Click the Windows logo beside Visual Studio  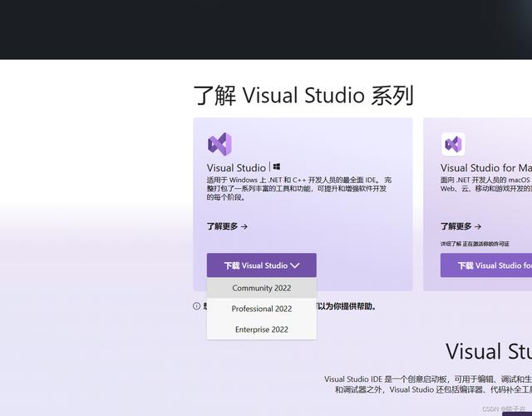pos(277,166)
